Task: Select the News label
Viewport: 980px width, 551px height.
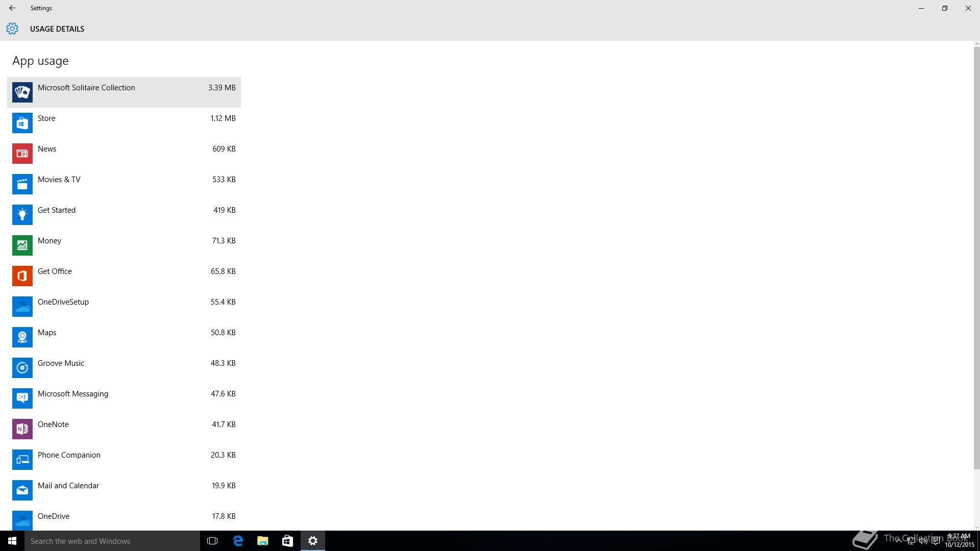Action: tap(47, 149)
